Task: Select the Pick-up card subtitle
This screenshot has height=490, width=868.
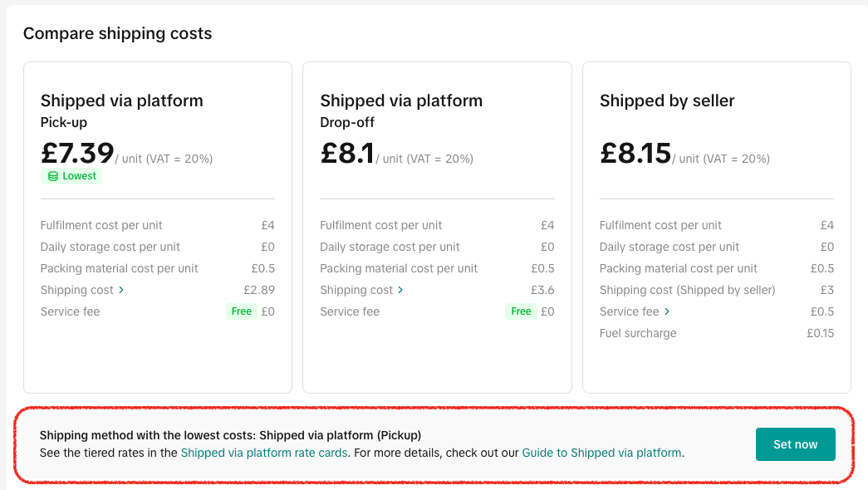Action: (64, 122)
